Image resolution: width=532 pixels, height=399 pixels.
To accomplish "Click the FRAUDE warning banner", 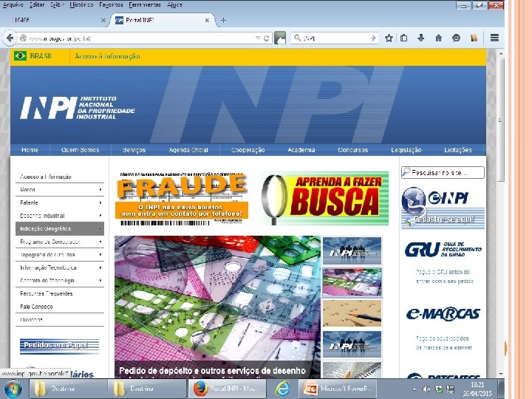I will 182,199.
